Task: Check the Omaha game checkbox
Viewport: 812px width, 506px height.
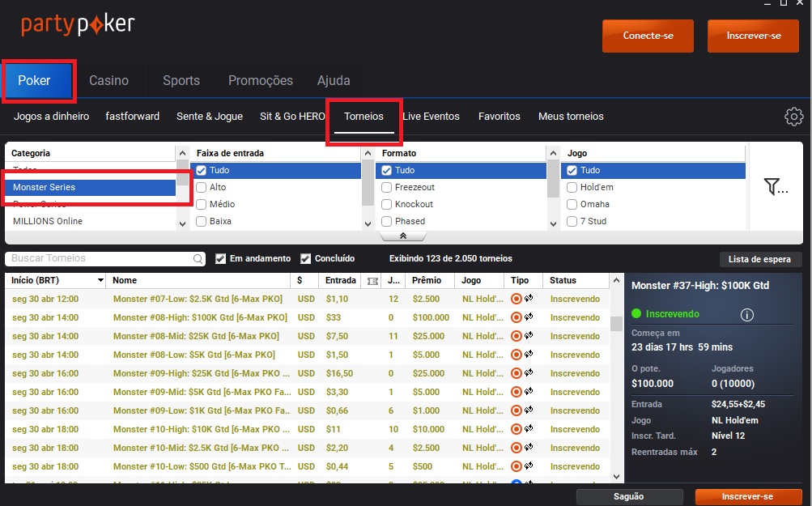Action: (572, 205)
